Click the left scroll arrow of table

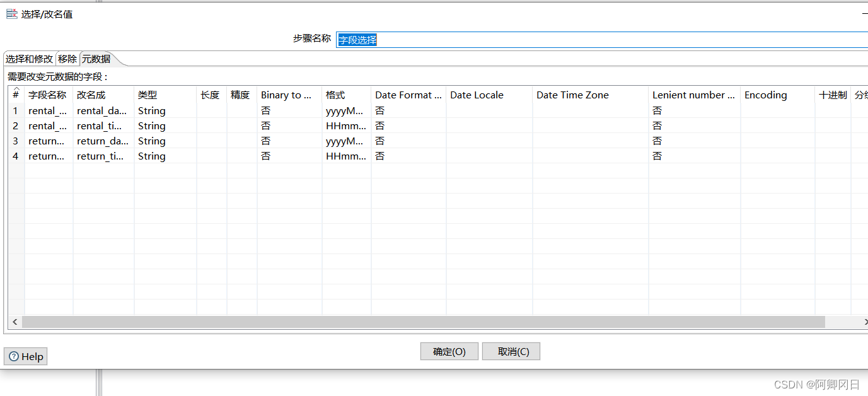[x=15, y=322]
